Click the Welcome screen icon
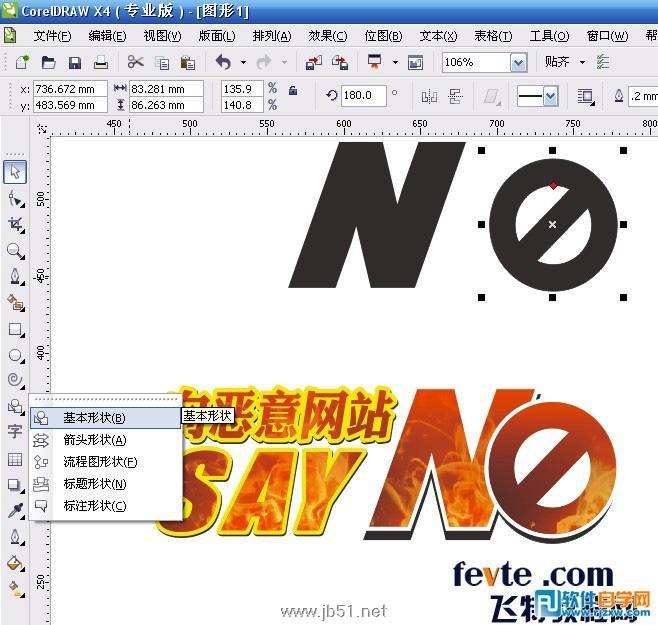Screen dimensions: 658x625 point(415,63)
